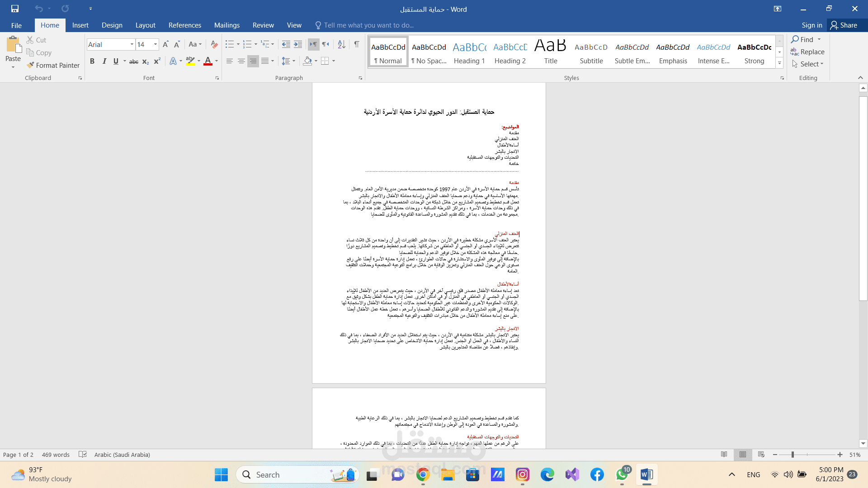Toggle the Spelling Check indicator
Image resolution: width=868 pixels, height=488 pixels.
click(x=84, y=455)
